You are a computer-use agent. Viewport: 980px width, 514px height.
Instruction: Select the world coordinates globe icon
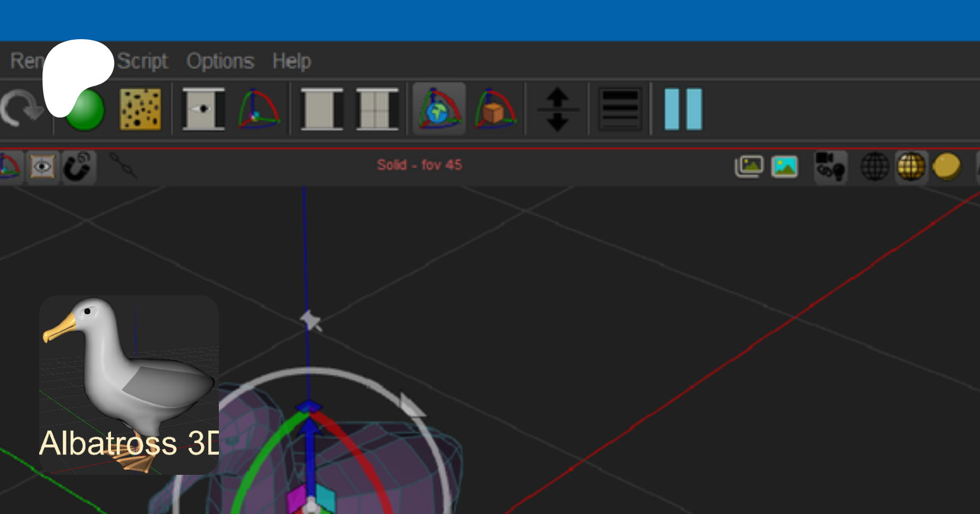pos(439,109)
